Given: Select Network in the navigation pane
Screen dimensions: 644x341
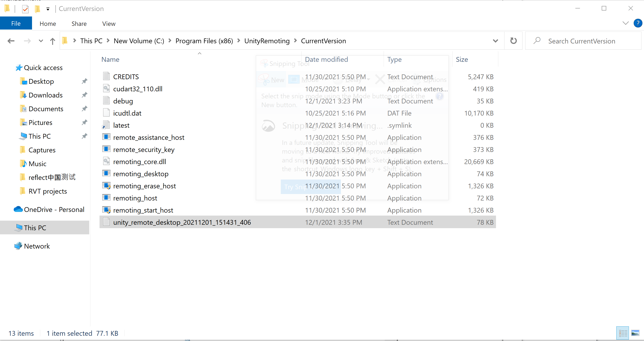Looking at the screenshot, I should pyautogui.click(x=37, y=246).
